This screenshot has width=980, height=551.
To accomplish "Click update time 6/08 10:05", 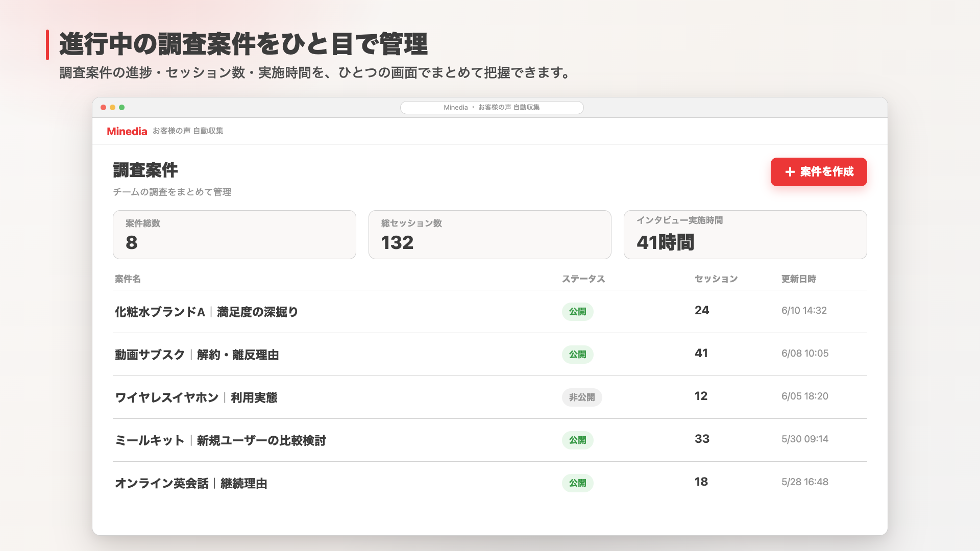I will (805, 353).
